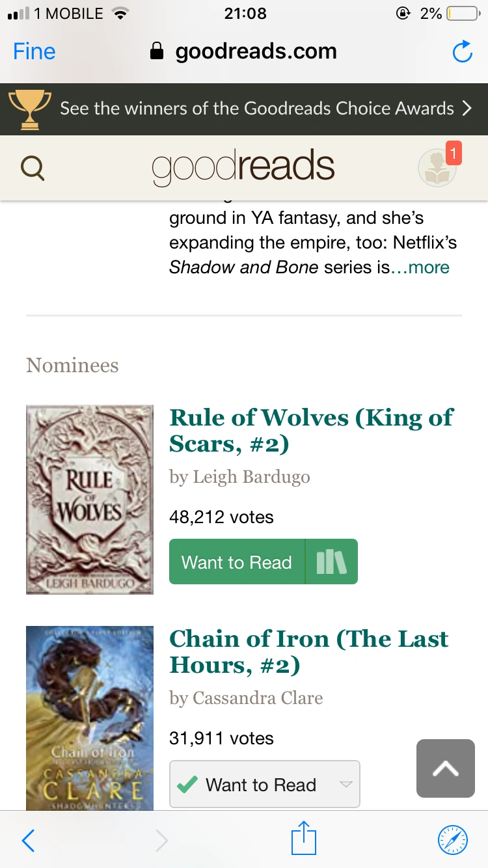Open the profile avatar with notification badge
The width and height of the screenshot is (488, 868).
(x=437, y=167)
